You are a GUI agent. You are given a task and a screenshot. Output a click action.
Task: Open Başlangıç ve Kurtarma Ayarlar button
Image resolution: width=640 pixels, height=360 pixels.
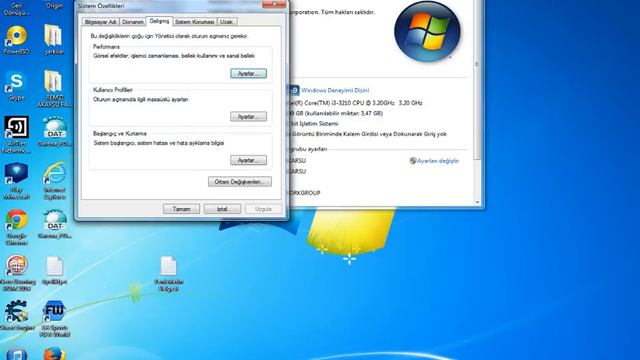click(x=248, y=160)
